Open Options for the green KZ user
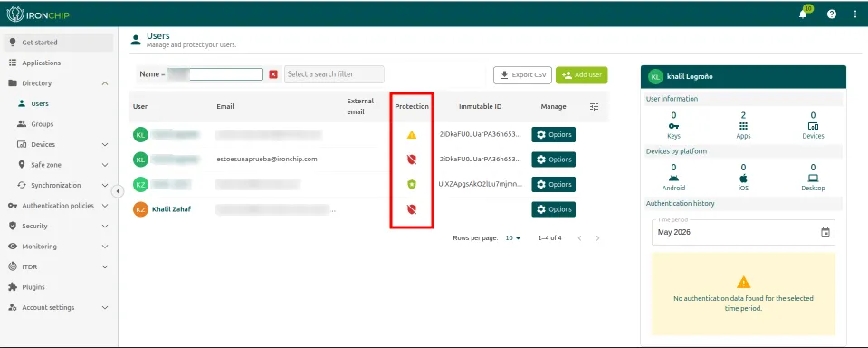868x348 pixels. pos(554,185)
